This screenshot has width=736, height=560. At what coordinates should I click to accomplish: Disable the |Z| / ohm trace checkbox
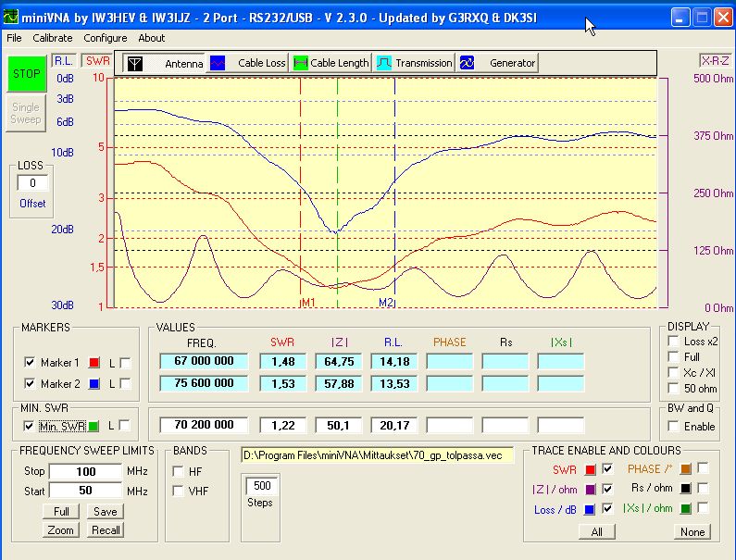pyautogui.click(x=607, y=489)
